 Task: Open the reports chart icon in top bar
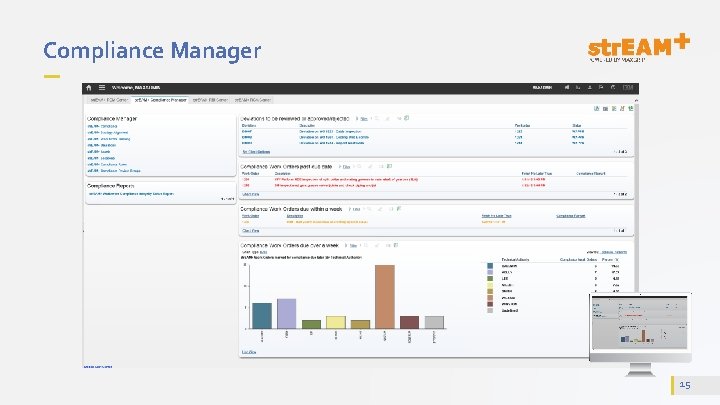(x=578, y=87)
